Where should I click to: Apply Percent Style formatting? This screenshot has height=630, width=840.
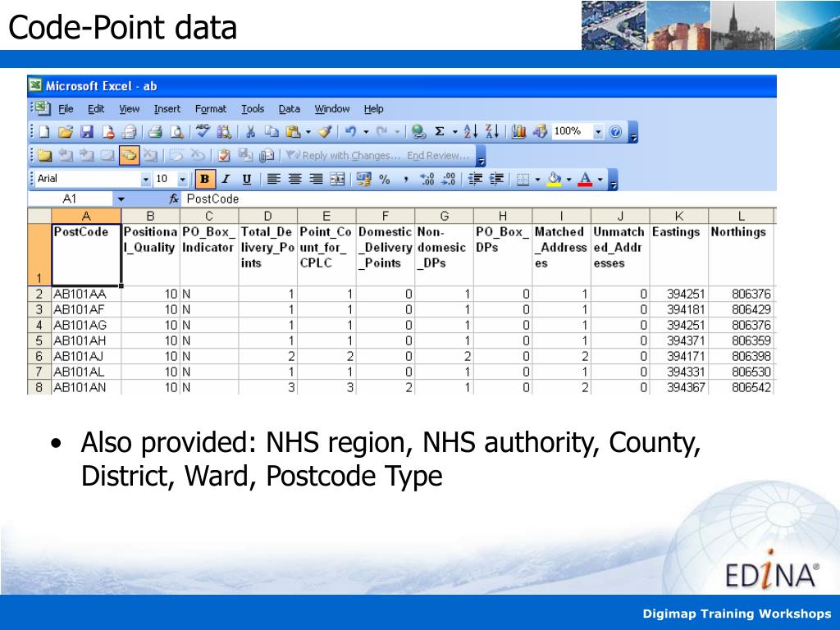385,179
